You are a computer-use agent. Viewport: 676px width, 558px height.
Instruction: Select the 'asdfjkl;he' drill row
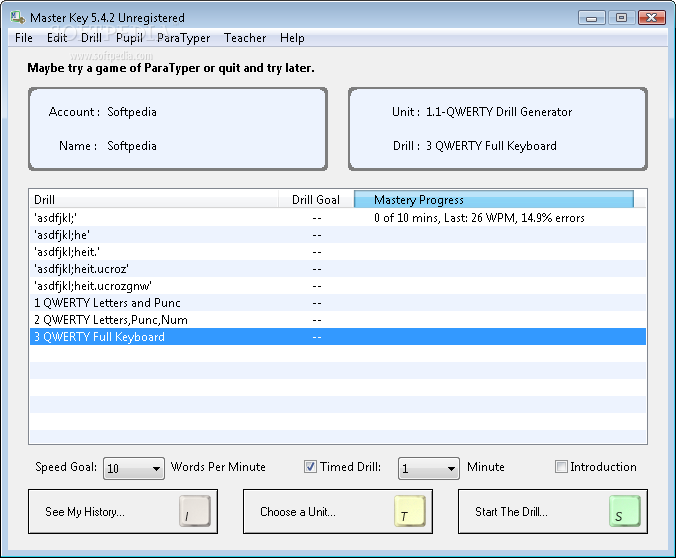click(x=338, y=235)
